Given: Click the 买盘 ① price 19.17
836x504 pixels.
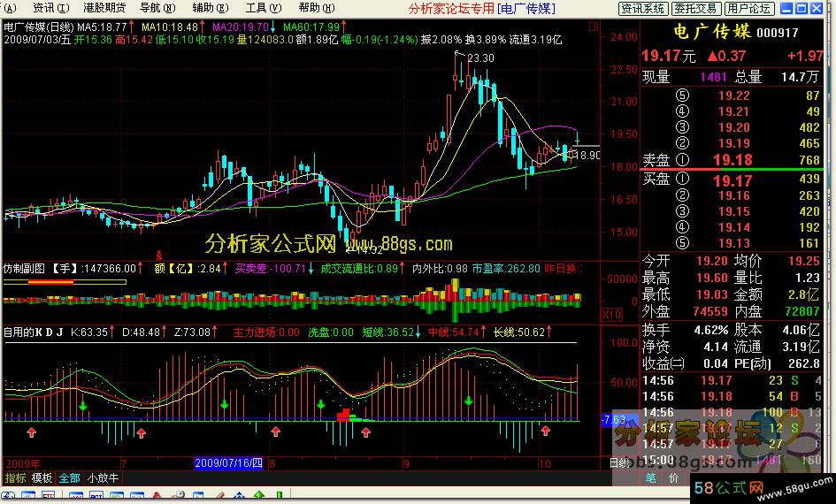Looking at the screenshot, I should coord(732,180).
